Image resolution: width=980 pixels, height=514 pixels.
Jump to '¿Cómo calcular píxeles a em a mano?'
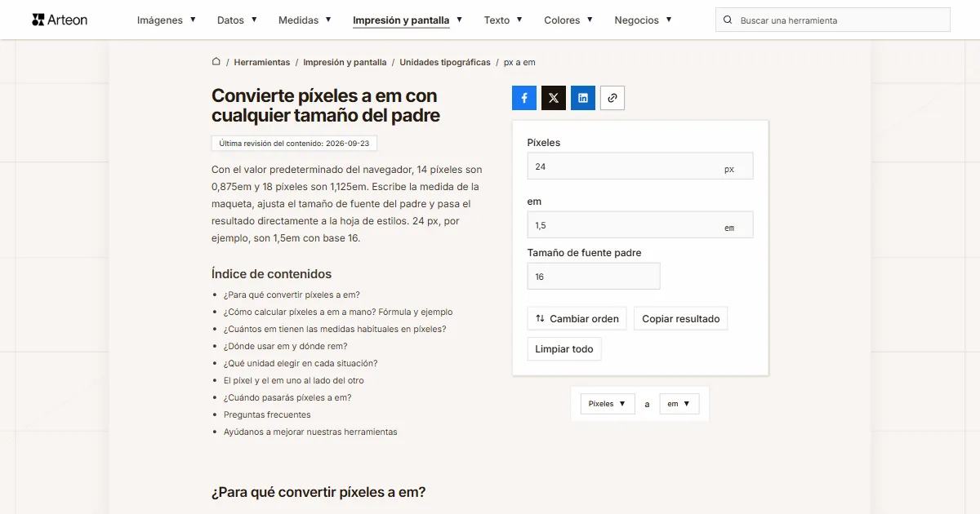coord(338,312)
